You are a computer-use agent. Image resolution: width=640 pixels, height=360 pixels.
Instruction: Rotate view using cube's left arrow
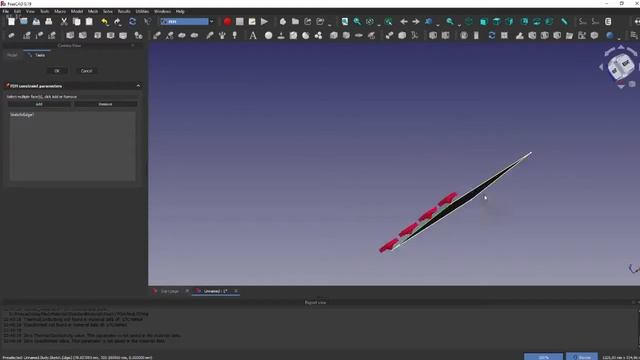(x=601, y=67)
